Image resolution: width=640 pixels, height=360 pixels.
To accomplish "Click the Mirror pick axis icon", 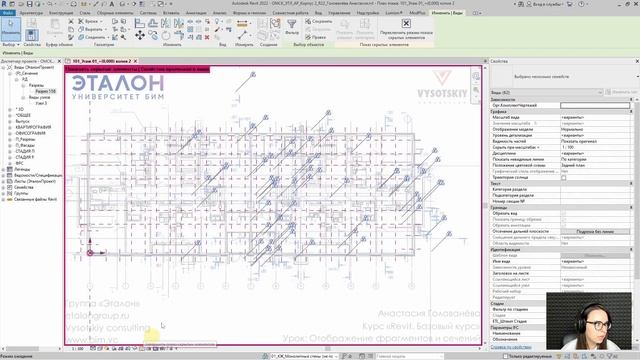I will click(166, 24).
